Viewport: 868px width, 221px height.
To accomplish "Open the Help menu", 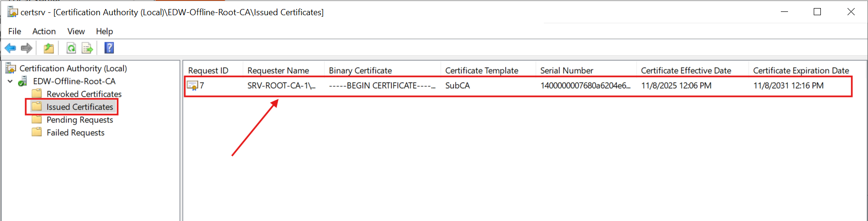I will 104,31.
